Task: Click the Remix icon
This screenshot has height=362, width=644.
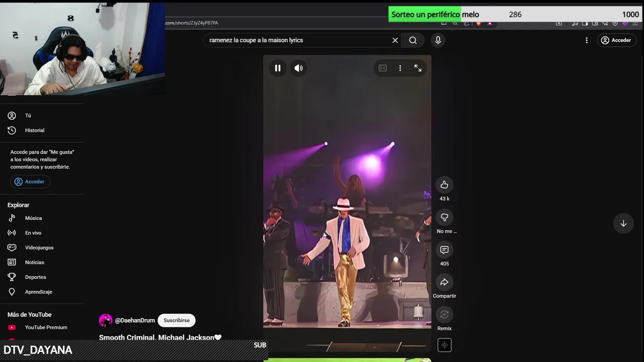Action: (444, 315)
